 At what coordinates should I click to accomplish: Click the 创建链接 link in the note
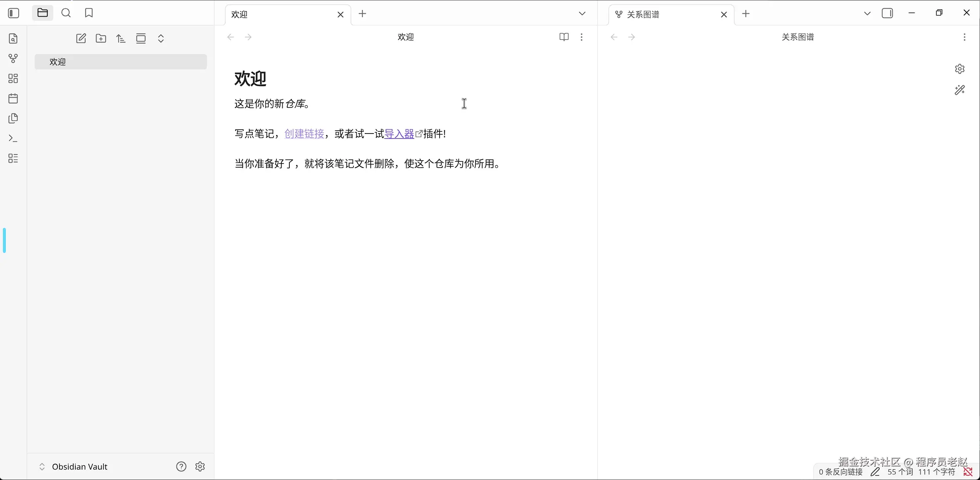tap(304, 134)
